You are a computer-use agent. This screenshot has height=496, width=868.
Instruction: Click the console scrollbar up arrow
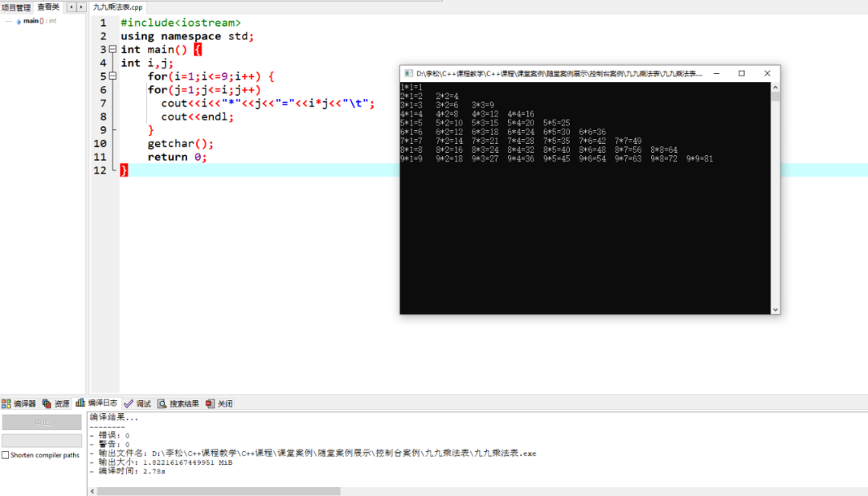776,88
